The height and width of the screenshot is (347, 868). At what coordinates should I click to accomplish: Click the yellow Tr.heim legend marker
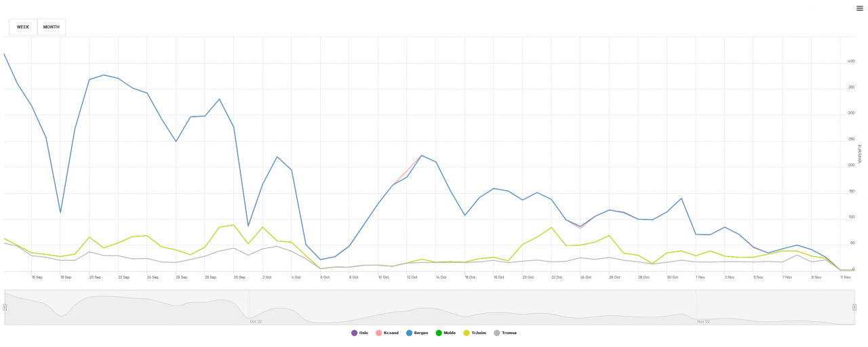click(467, 333)
